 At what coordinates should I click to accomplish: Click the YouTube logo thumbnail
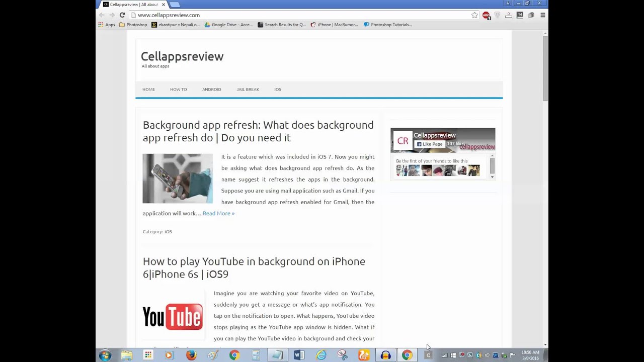pos(173,317)
